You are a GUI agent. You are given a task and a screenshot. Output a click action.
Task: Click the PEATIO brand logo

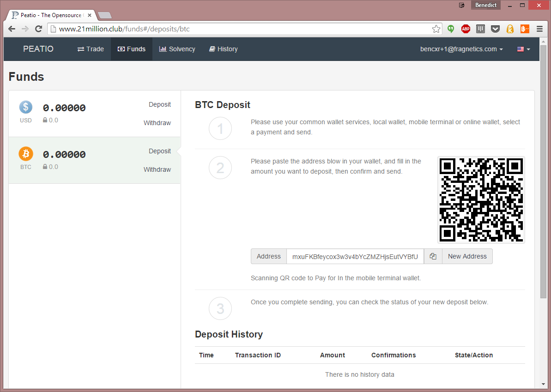38,49
